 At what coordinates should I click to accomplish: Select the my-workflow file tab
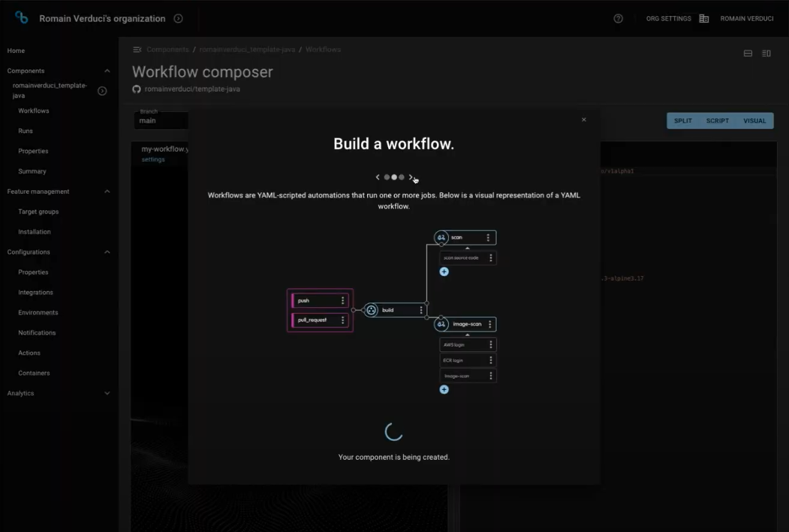pyautogui.click(x=165, y=149)
